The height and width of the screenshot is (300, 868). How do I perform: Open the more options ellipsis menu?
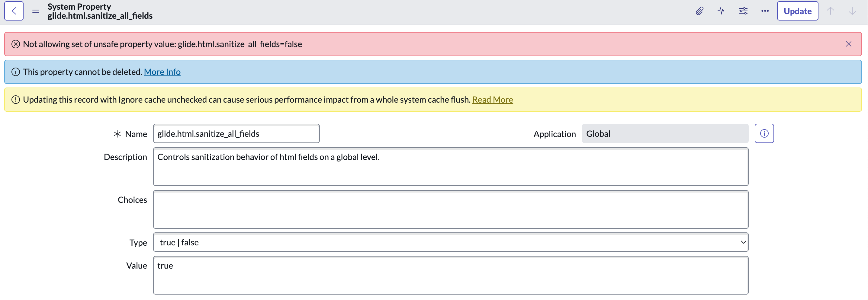point(765,11)
